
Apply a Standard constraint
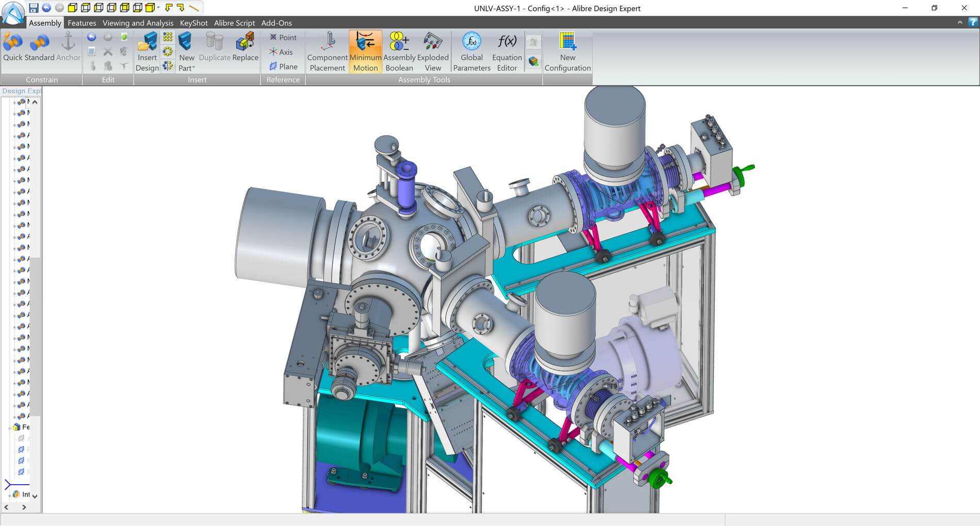click(40, 47)
